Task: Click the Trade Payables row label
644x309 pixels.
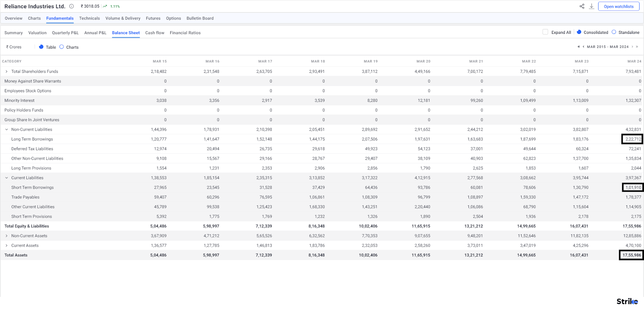Action: 25,197
